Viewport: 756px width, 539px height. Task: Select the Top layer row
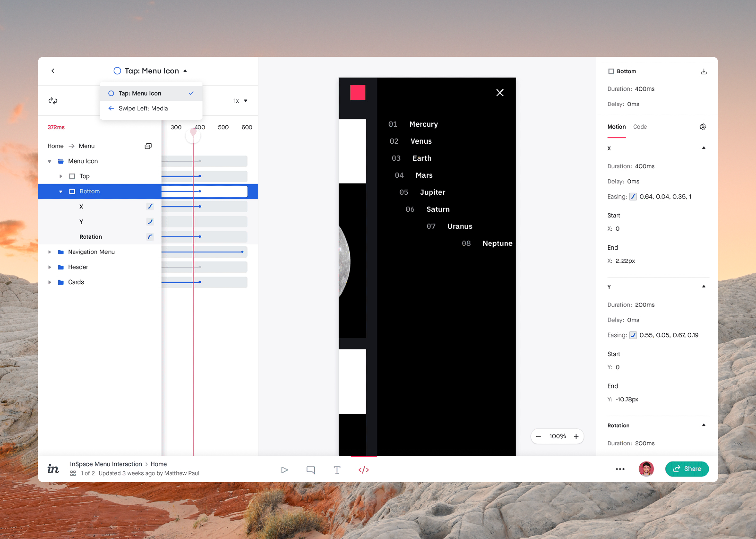click(x=99, y=176)
